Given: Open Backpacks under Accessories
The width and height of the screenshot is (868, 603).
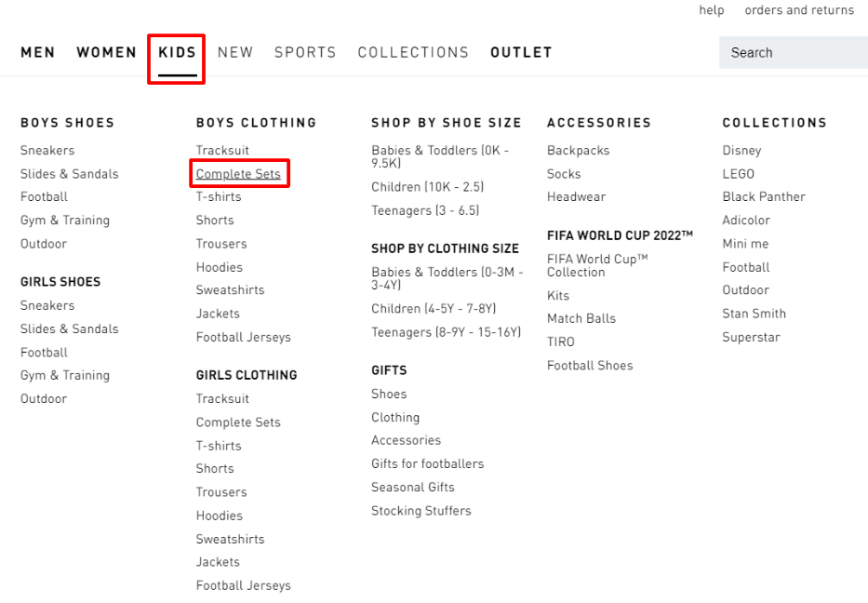Looking at the screenshot, I should click(x=578, y=151).
